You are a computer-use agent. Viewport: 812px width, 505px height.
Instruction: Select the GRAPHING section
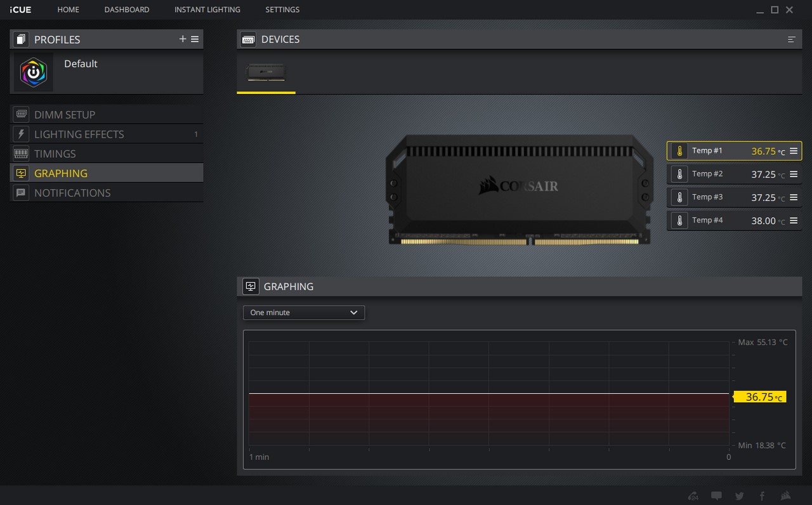(107, 173)
